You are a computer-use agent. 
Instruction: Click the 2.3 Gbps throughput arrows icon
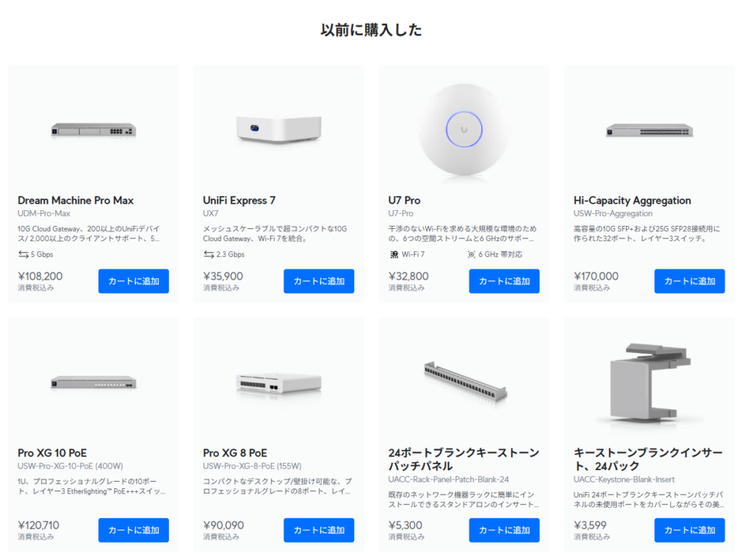pos(209,254)
